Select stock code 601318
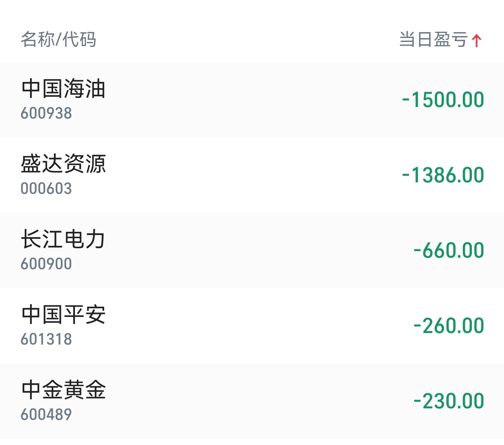504x445 pixels. click(x=46, y=339)
